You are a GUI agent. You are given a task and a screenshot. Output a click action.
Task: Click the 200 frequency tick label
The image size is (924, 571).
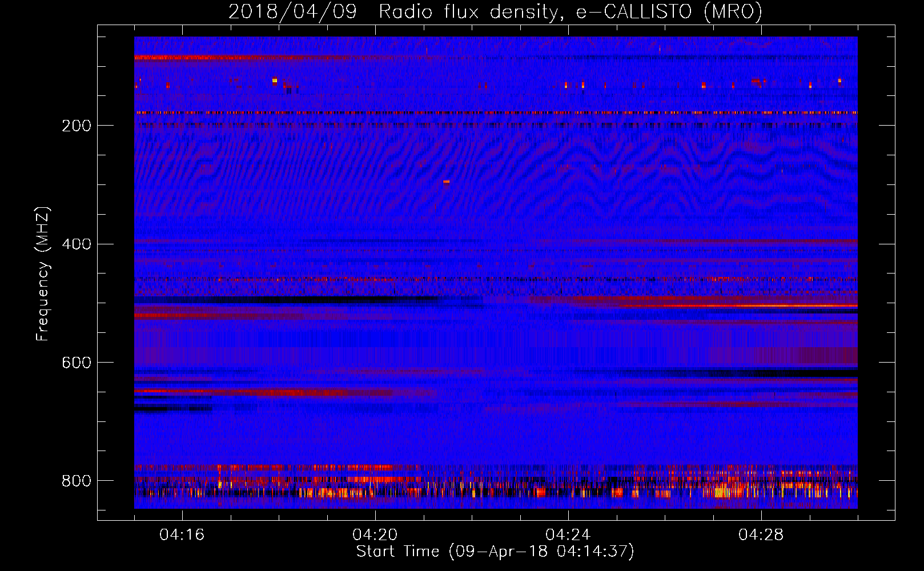coord(77,126)
